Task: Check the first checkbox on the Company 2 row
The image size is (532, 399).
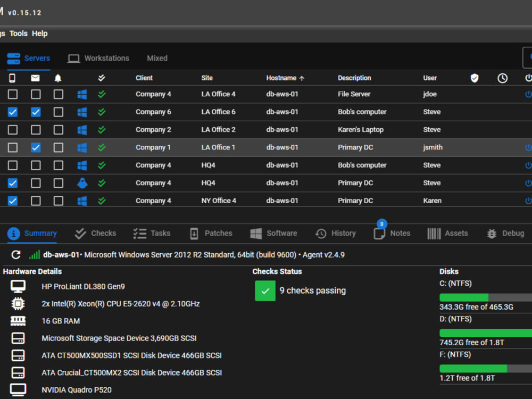Action: tap(13, 129)
